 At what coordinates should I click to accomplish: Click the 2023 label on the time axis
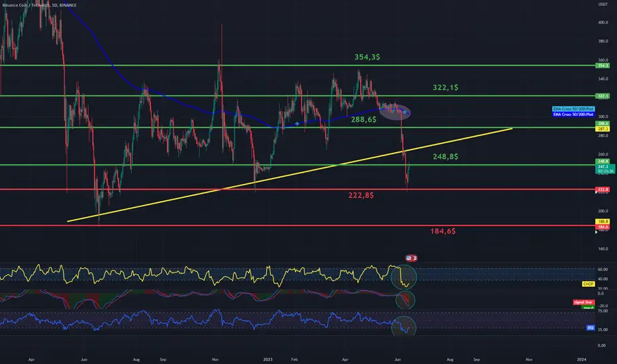267,359
